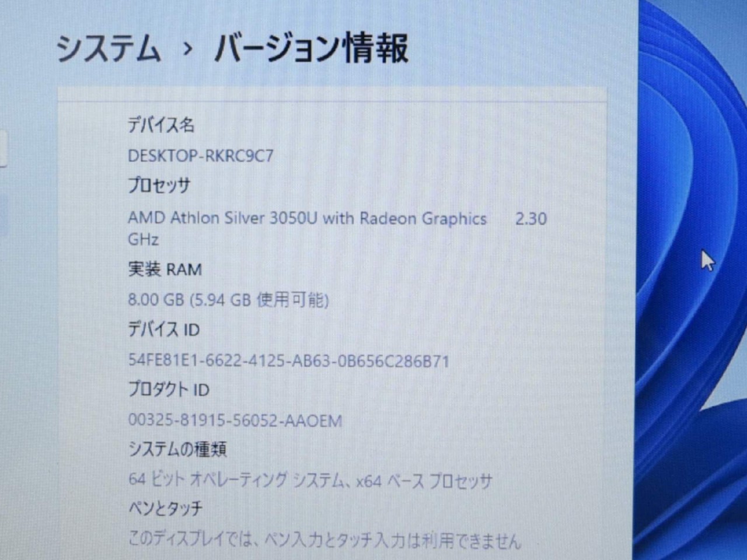Click the device ID starting with 54FE81E1
Image resolution: width=747 pixels, height=560 pixels.
[288, 361]
